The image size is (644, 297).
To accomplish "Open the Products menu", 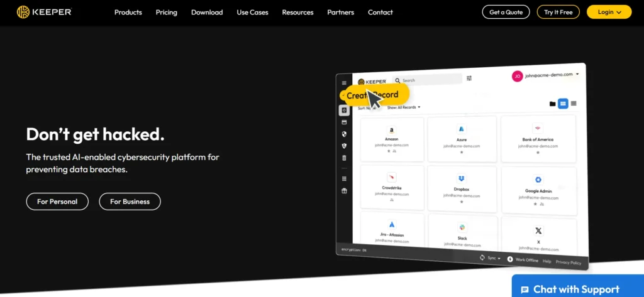I will click(128, 13).
